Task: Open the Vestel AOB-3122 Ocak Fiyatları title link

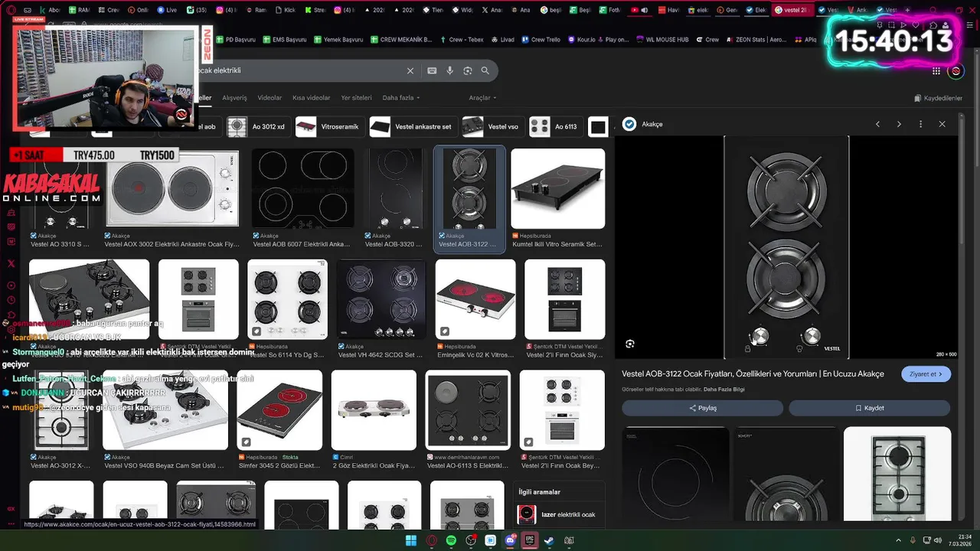Action: click(x=753, y=374)
